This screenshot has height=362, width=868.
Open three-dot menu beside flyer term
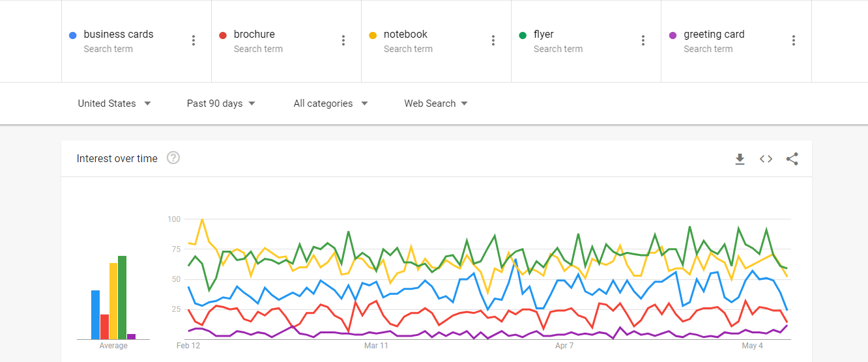643,40
